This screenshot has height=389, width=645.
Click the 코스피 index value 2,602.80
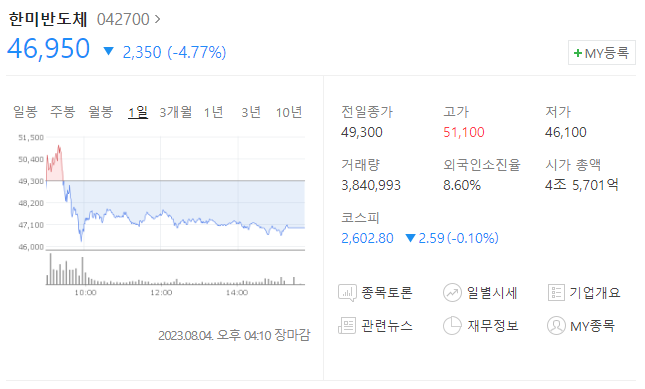(367, 238)
